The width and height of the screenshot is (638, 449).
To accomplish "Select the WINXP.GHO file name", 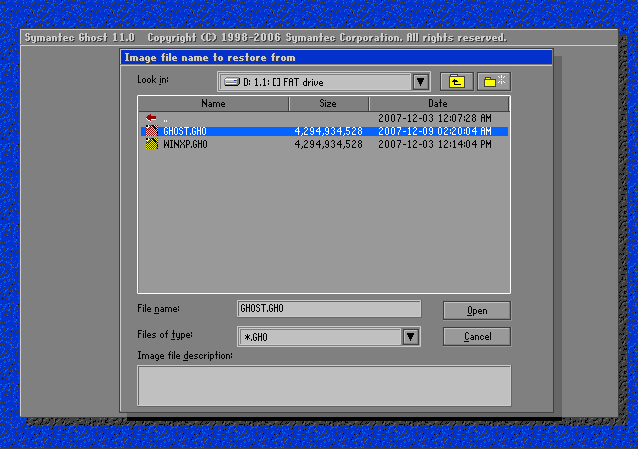I will 185,144.
